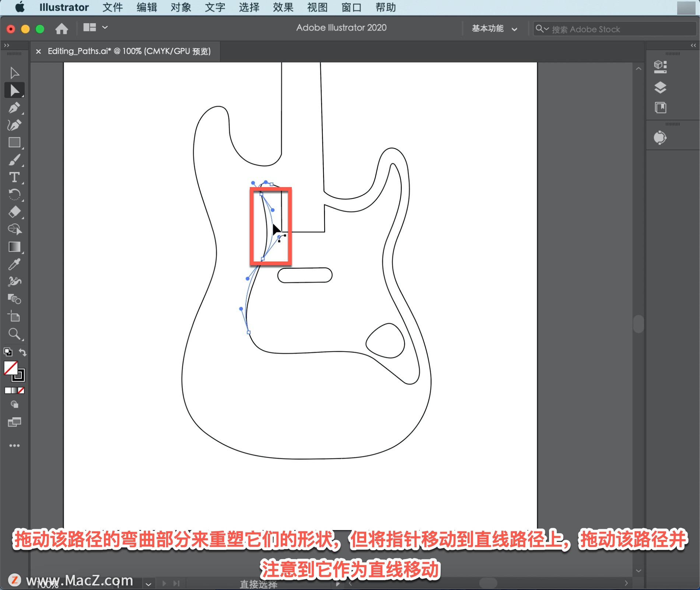Open the Apple menu
The height and width of the screenshot is (590, 700).
click(20, 7)
